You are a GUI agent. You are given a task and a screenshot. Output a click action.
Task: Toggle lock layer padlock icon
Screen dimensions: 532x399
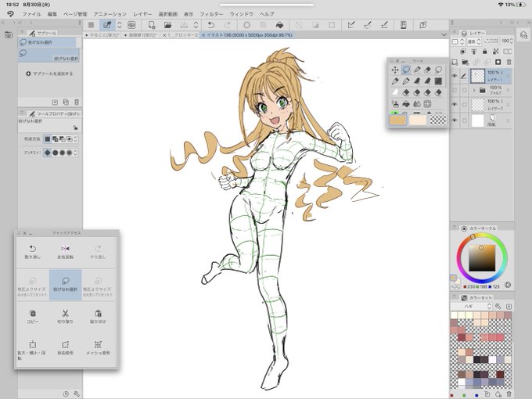click(485, 52)
